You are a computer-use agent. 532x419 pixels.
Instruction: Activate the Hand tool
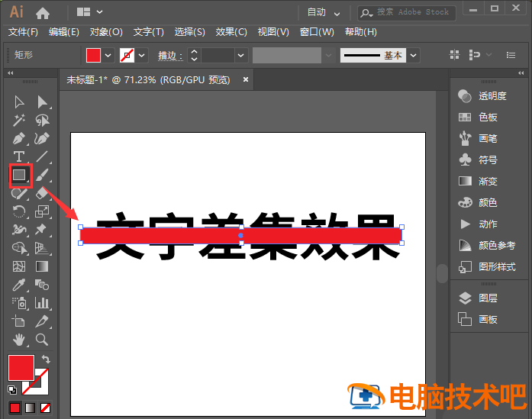pos(19,339)
